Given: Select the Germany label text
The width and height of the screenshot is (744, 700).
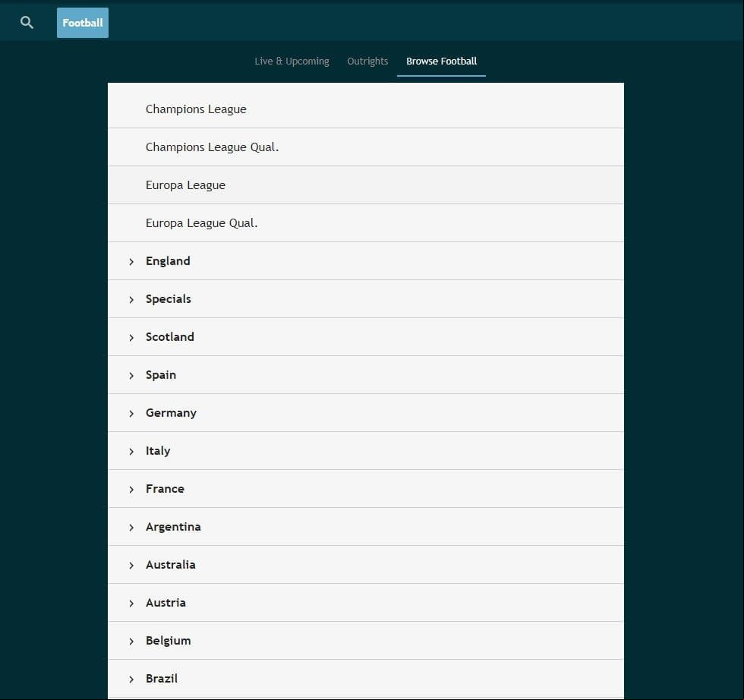Looking at the screenshot, I should (171, 413).
